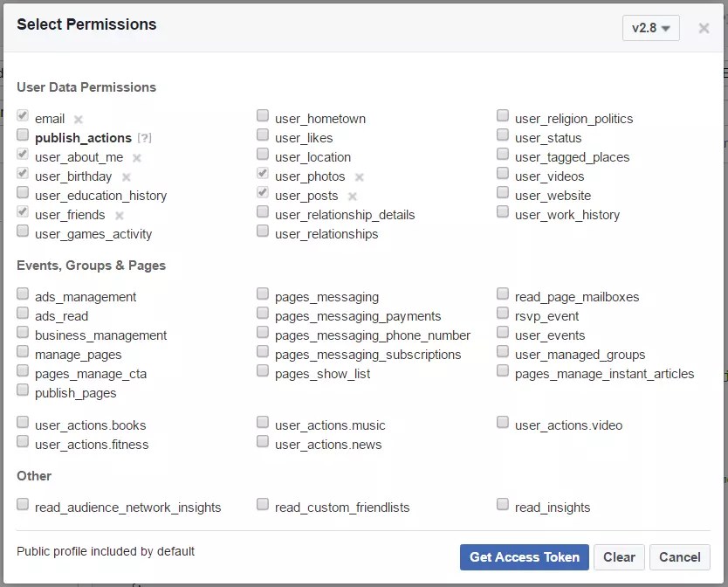The height and width of the screenshot is (587, 728).
Task: Check publish_pages in Events, Groups & Pages
Action: (22, 391)
